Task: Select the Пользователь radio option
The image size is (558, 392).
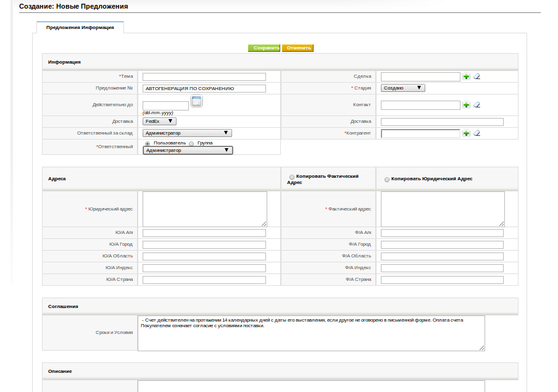Action: [148, 143]
